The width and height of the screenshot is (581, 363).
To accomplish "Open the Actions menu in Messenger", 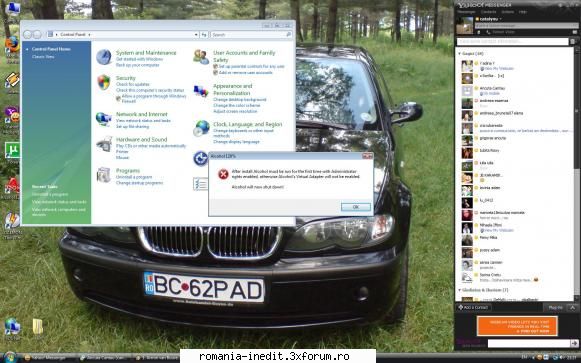I will [x=508, y=12].
